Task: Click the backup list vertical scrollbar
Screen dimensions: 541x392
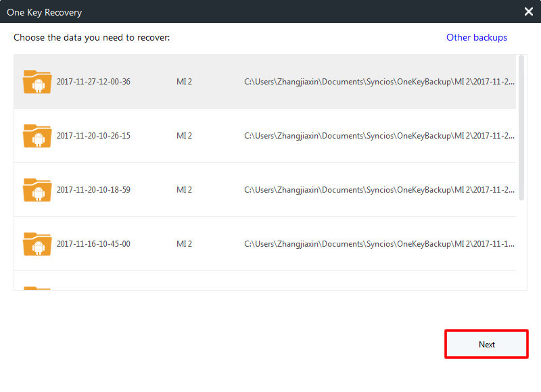Action: click(521, 128)
